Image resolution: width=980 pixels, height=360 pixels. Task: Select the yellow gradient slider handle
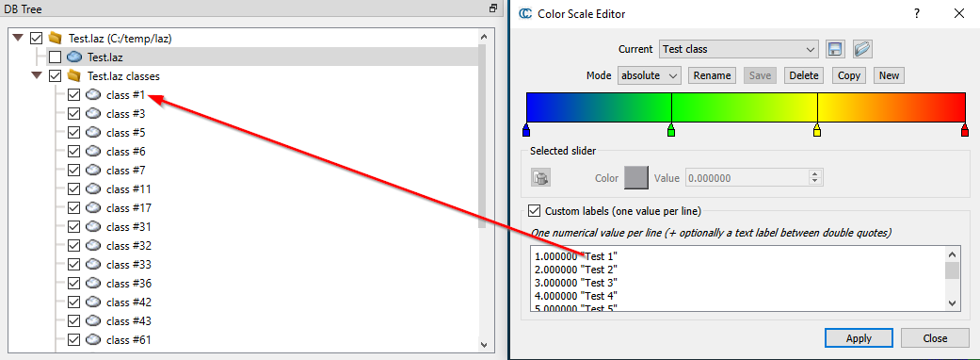click(x=817, y=130)
